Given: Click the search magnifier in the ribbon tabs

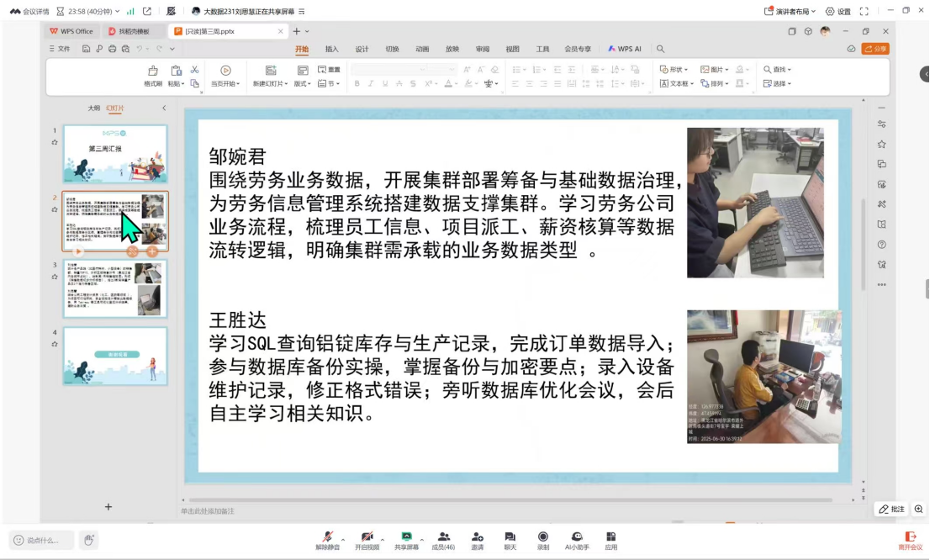Looking at the screenshot, I should click(x=660, y=49).
